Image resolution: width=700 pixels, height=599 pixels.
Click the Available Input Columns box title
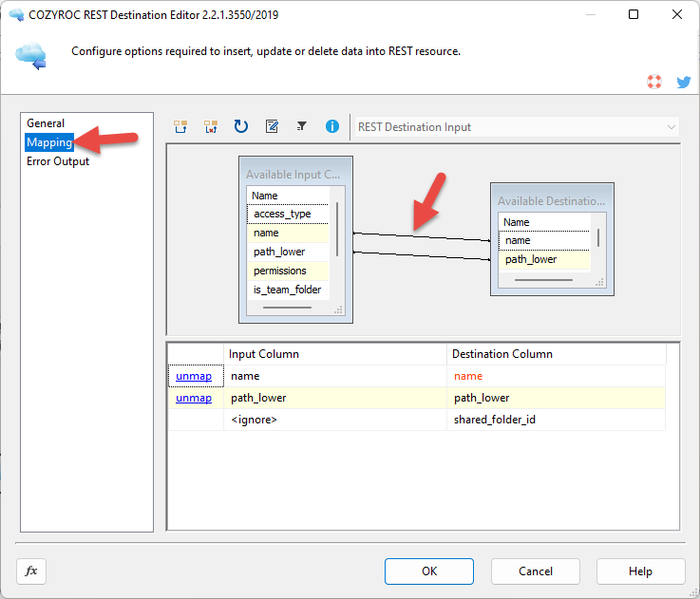[293, 175]
